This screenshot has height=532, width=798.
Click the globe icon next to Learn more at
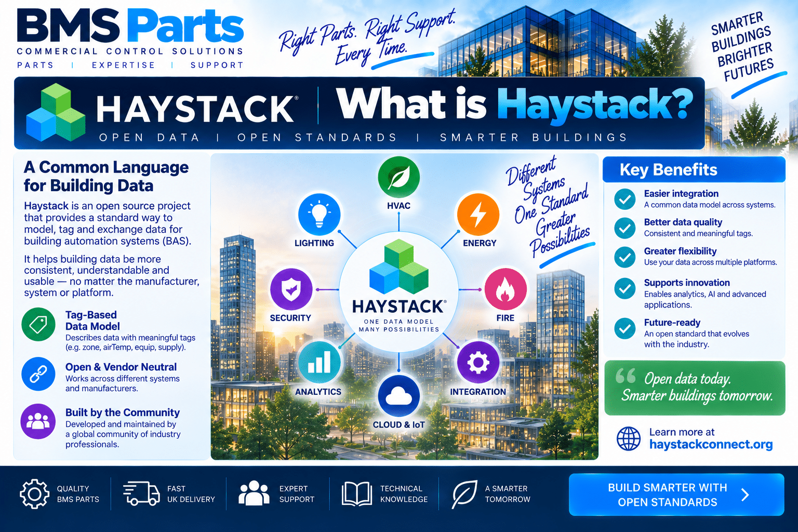pos(629,438)
